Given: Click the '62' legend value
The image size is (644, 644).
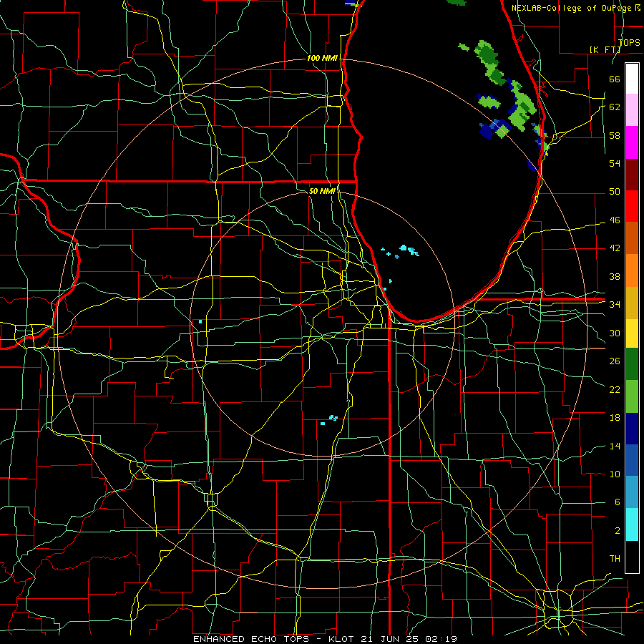Looking at the screenshot, I should (x=615, y=107).
